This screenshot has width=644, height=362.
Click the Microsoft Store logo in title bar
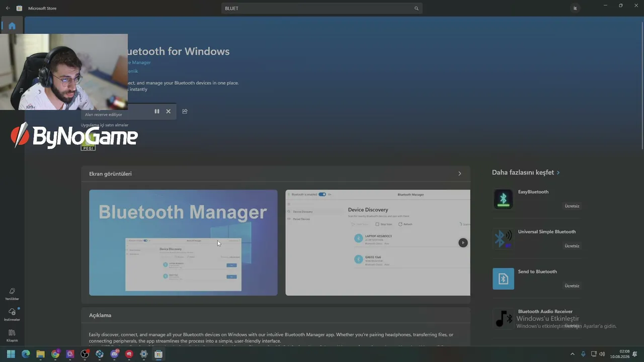[19, 8]
